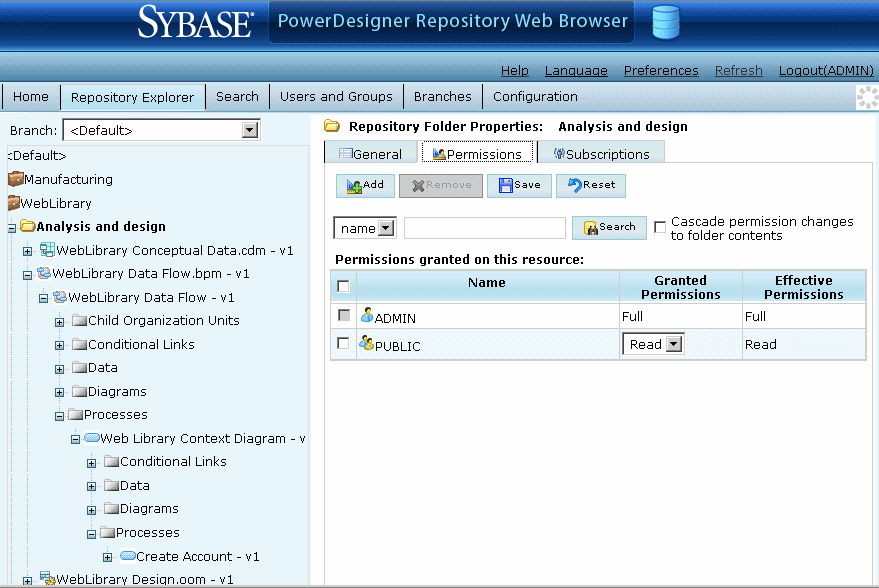Toggle the select-all checkbox in table header
The image size is (879, 588).
[x=344, y=287]
